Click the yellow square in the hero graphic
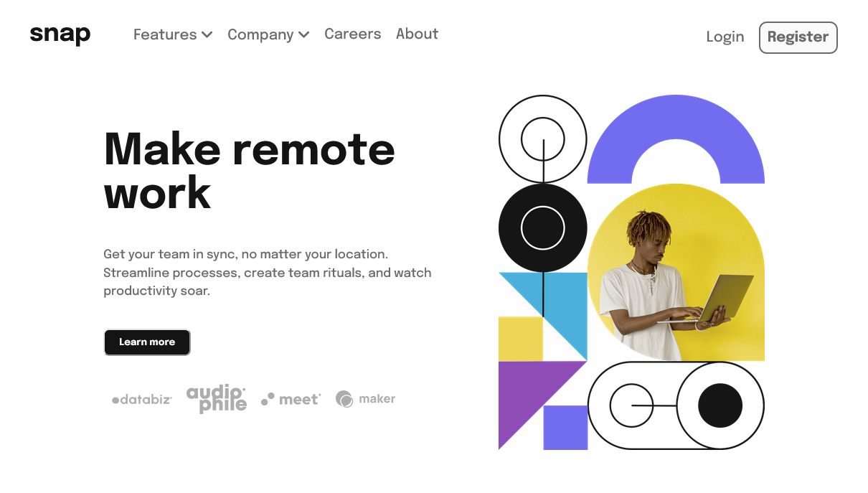The image size is (868, 493). (x=520, y=339)
